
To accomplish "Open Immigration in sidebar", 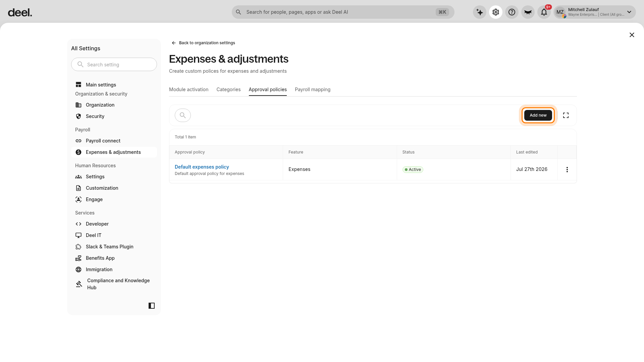I will pyautogui.click(x=114, y=269).
